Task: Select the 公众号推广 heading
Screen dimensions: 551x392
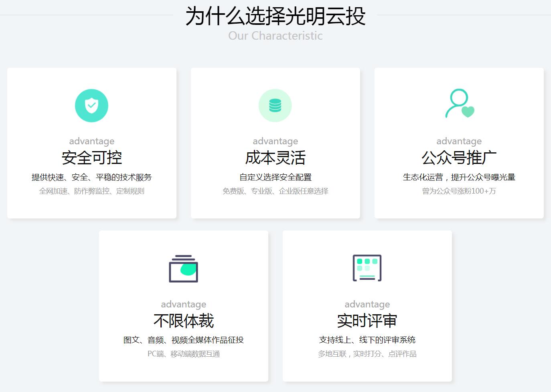Action: (459, 158)
